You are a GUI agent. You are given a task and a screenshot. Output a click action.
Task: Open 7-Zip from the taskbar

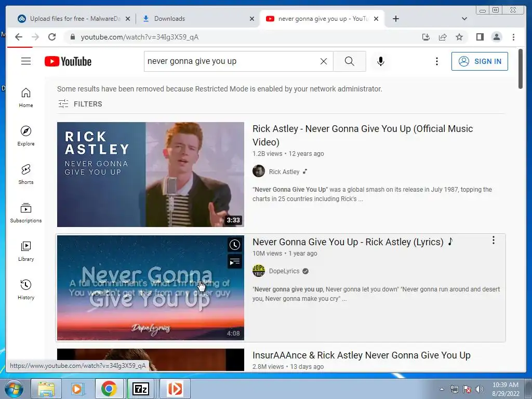[141, 389]
